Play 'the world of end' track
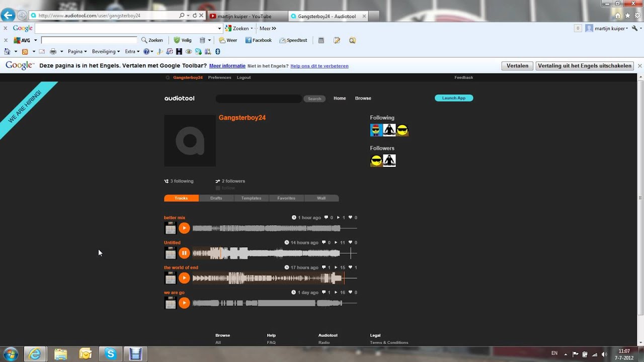Image resolution: width=644 pixels, height=362 pixels. (x=184, y=278)
